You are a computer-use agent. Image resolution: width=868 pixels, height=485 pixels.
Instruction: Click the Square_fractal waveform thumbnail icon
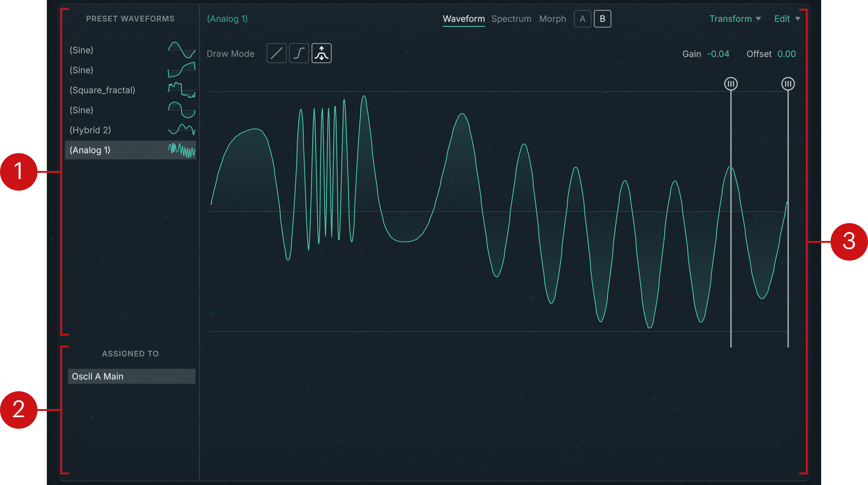[181, 90]
